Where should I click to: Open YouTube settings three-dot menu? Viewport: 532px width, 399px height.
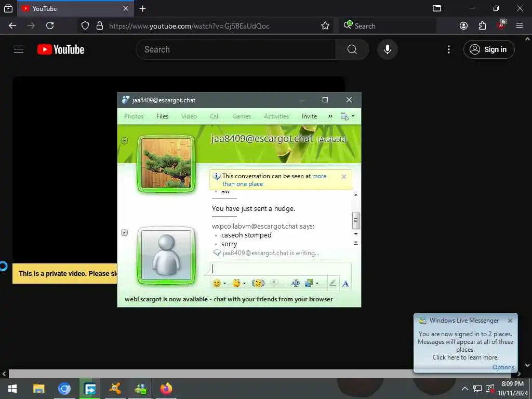click(x=449, y=49)
